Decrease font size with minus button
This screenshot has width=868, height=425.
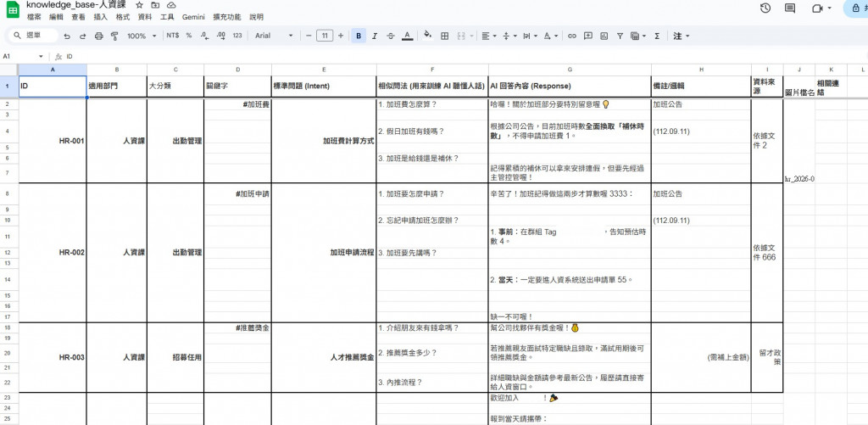309,36
